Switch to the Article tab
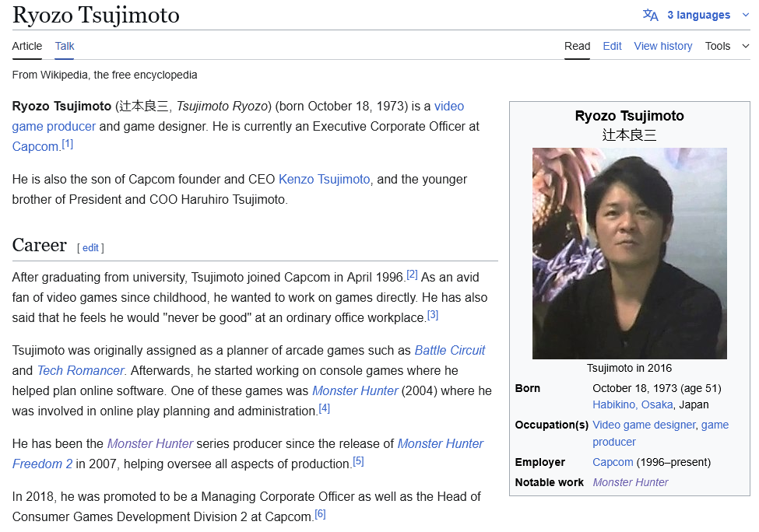The height and width of the screenshot is (532, 759). click(x=27, y=46)
